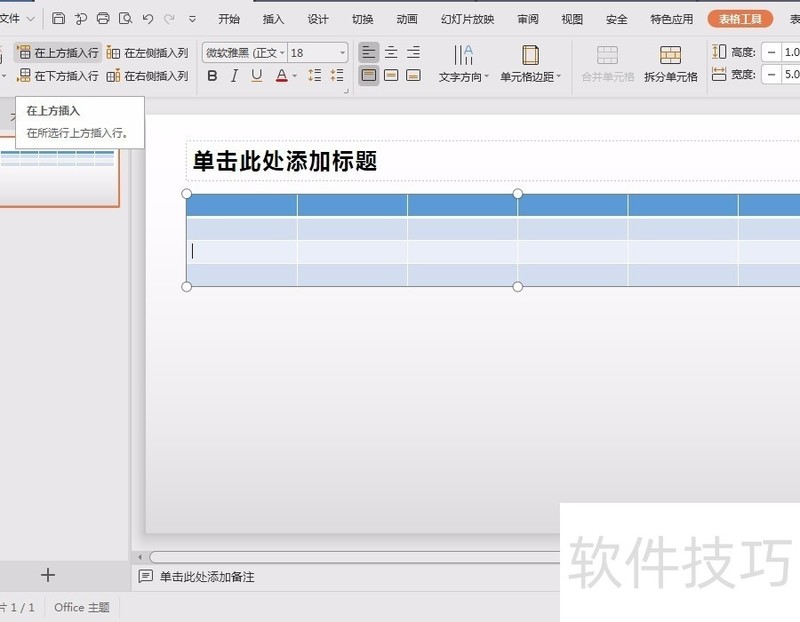Viewport: 800px width, 622px height.
Task: Switch to the 插入 tab
Action: click(x=273, y=19)
